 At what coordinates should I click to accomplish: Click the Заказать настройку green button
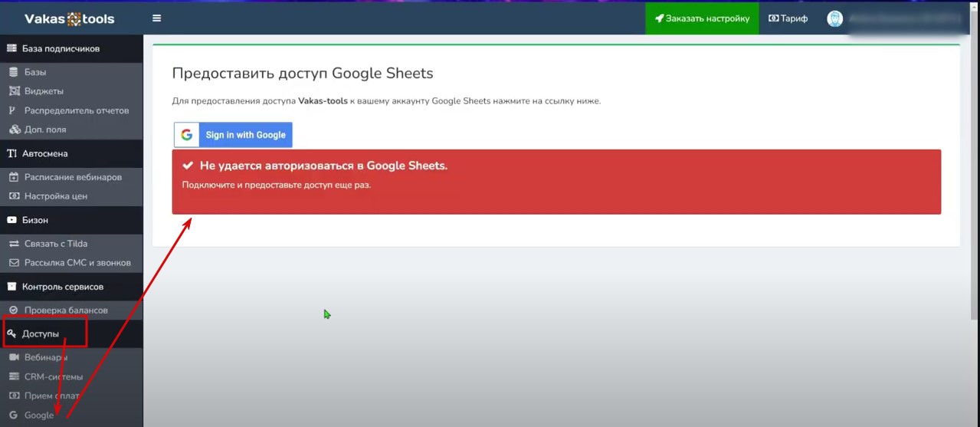click(x=702, y=18)
